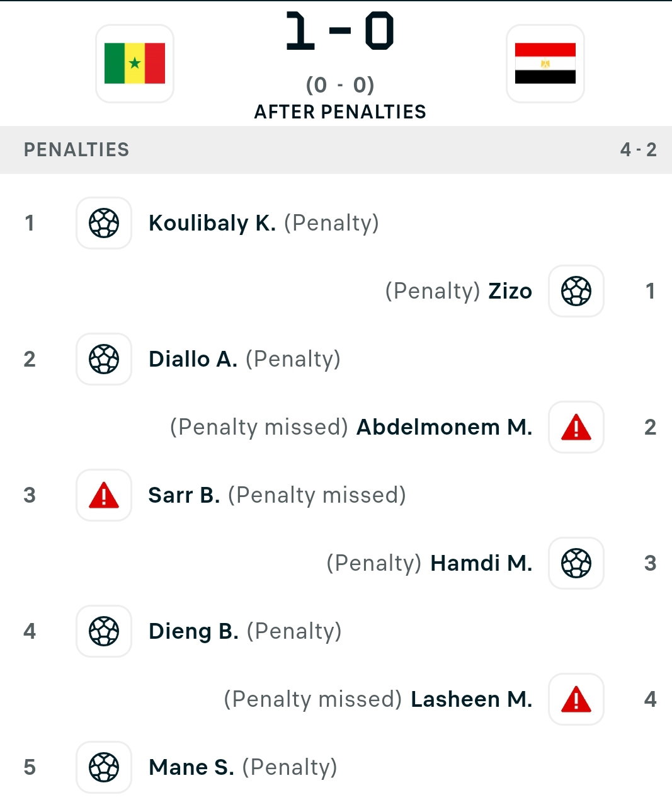The image size is (672, 812).
Task: Click the ball icon beside Mane S.
Action: click(x=104, y=767)
